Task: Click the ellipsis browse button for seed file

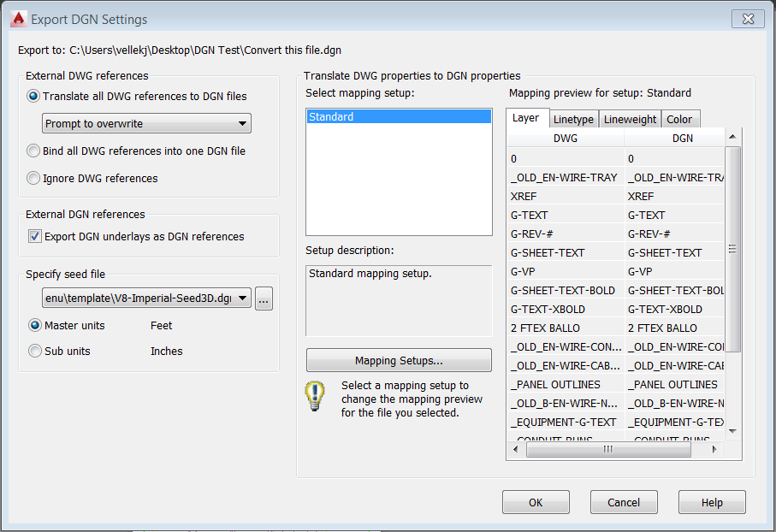Action: pos(264,299)
